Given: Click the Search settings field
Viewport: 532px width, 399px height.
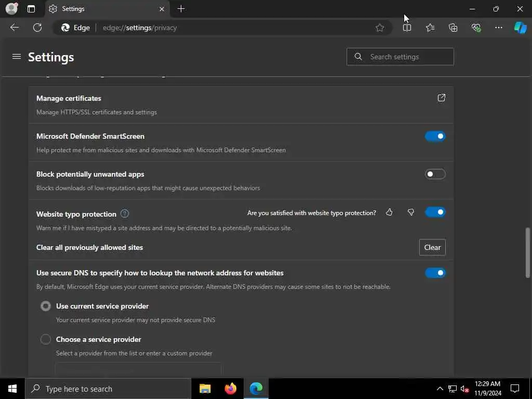Looking at the screenshot, I should [400, 57].
